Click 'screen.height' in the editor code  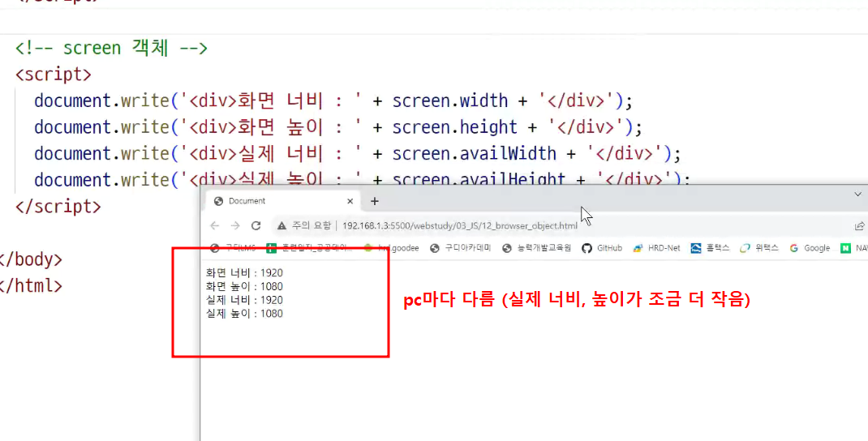pyautogui.click(x=455, y=127)
